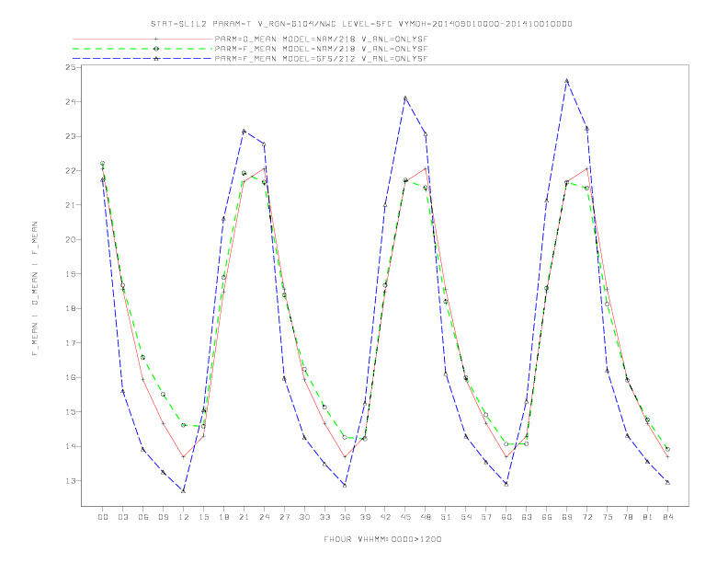Click x-axis forecast hour label 21
728x563 pixels.
point(244,517)
